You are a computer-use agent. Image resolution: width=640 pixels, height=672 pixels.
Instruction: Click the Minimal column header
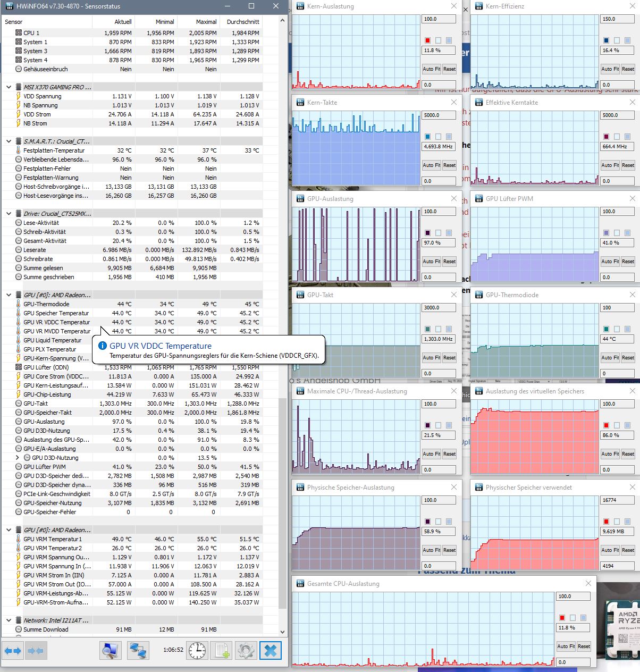point(156,22)
